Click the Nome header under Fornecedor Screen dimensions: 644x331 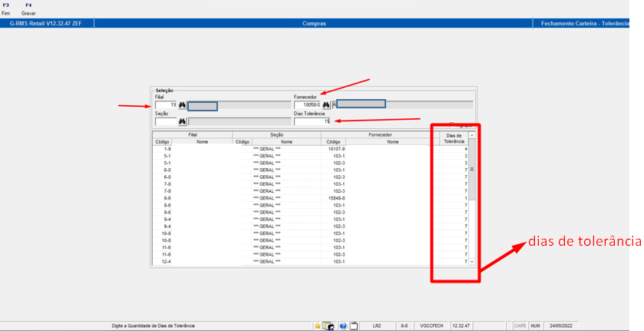pos(393,142)
